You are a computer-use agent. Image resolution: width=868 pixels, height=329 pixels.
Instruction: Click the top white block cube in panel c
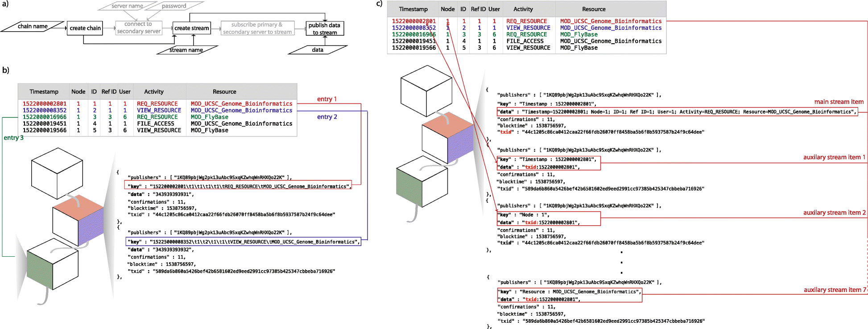tap(426, 91)
